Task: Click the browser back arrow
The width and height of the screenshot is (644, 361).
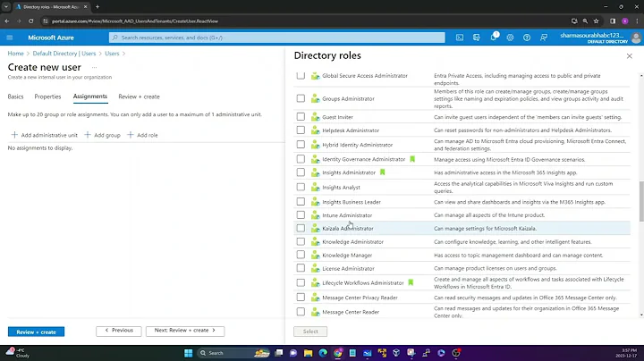Action: point(7,21)
